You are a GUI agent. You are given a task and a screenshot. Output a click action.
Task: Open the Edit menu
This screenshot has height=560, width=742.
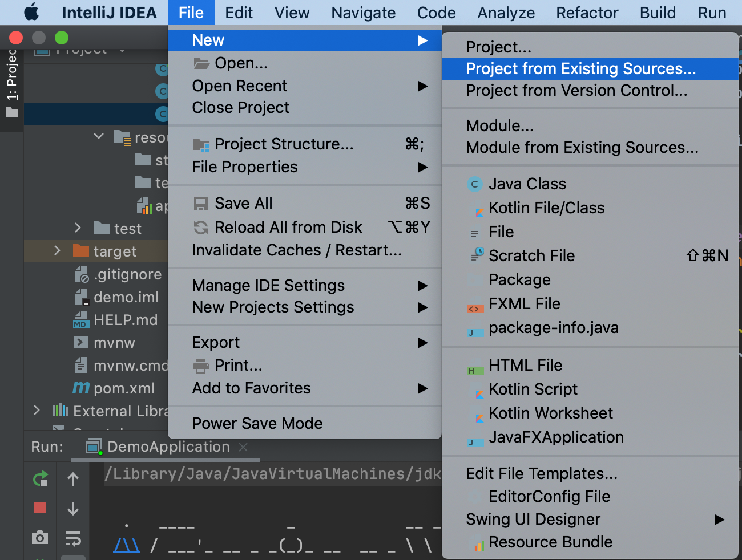(239, 13)
